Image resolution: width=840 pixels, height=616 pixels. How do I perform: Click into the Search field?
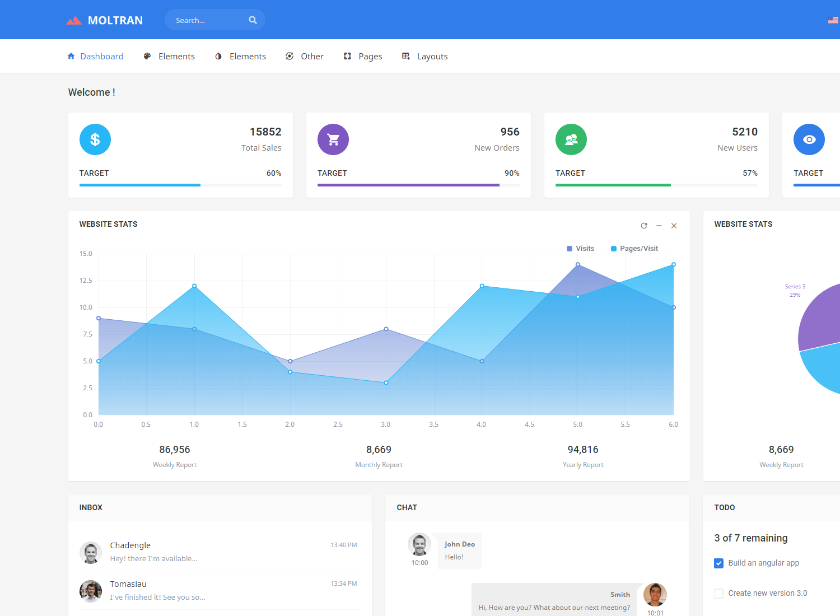point(215,20)
